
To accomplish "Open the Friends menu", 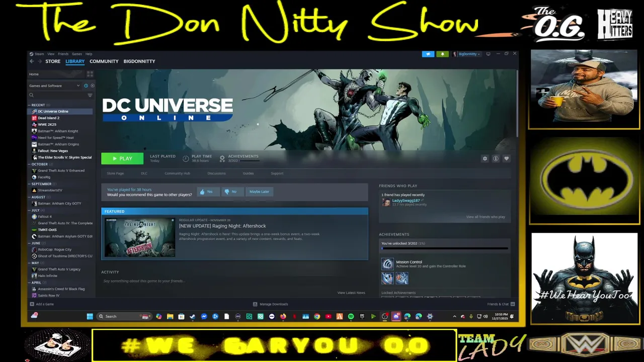I will click(63, 54).
